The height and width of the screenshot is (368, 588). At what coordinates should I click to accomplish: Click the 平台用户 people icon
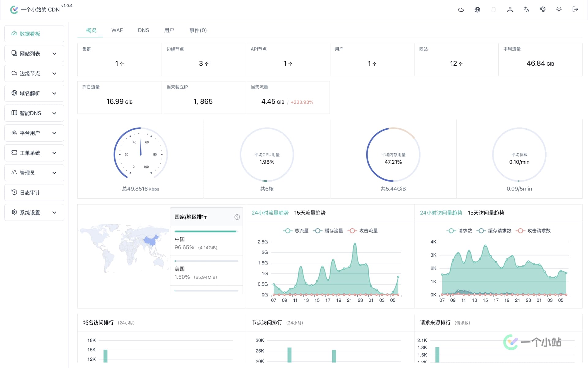pyautogui.click(x=14, y=132)
